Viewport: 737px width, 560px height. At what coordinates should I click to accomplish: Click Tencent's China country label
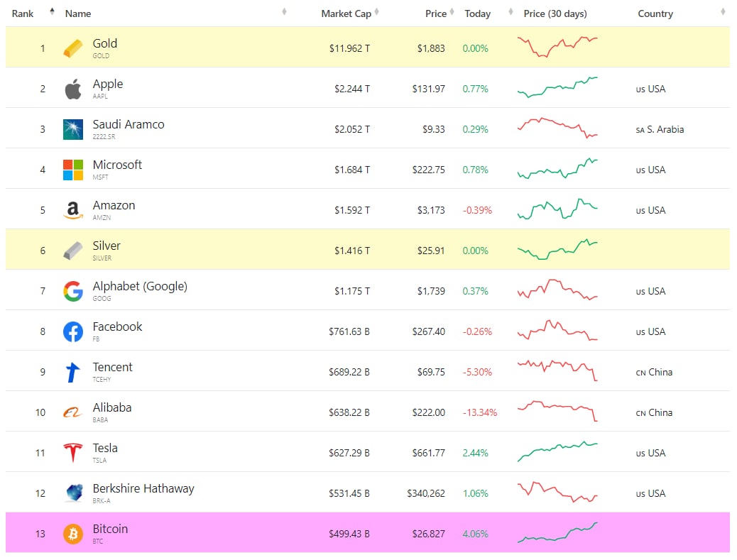tap(654, 372)
